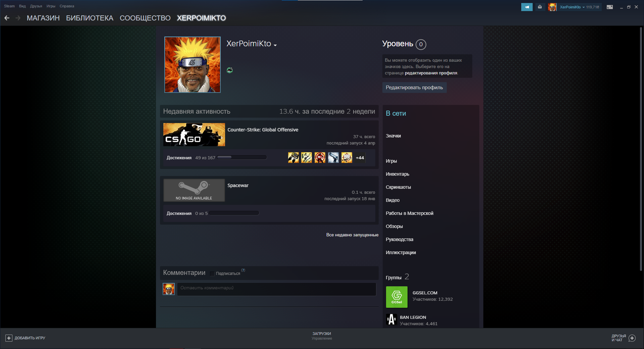Open Все недавно запущенные link
644x349 pixels.
pos(352,235)
